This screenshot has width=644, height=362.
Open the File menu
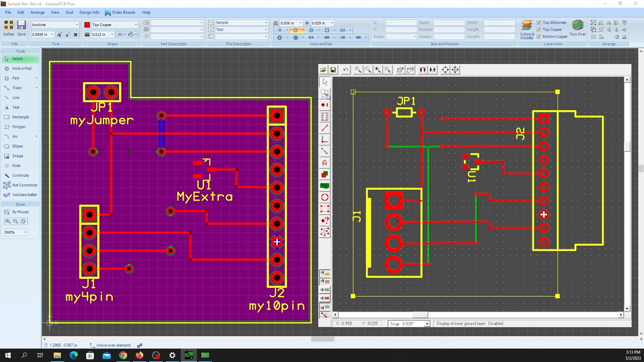tap(8, 12)
